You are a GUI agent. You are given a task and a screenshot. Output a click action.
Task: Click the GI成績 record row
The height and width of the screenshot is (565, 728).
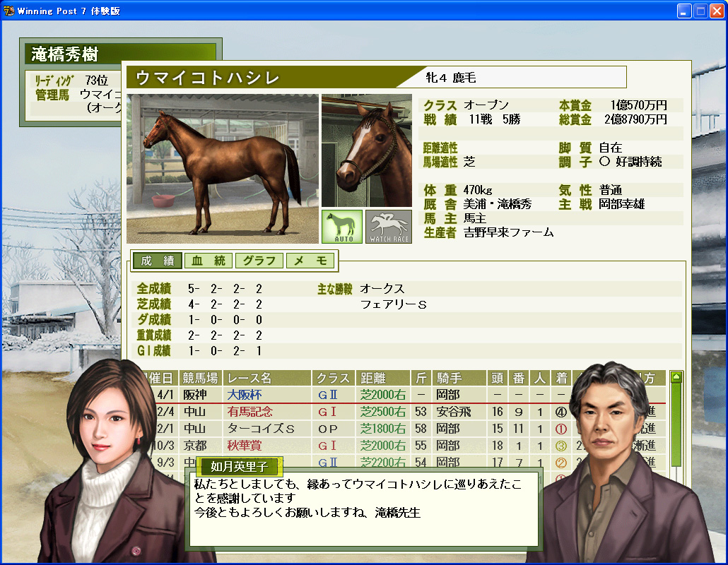(200, 351)
